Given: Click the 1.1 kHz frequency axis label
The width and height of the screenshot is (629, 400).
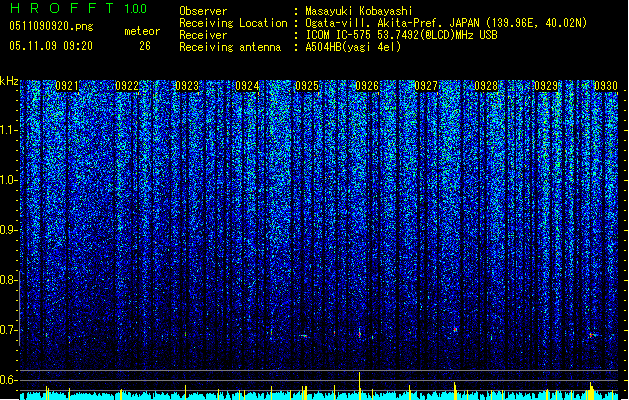Looking at the screenshot, I should click(x=9, y=130).
